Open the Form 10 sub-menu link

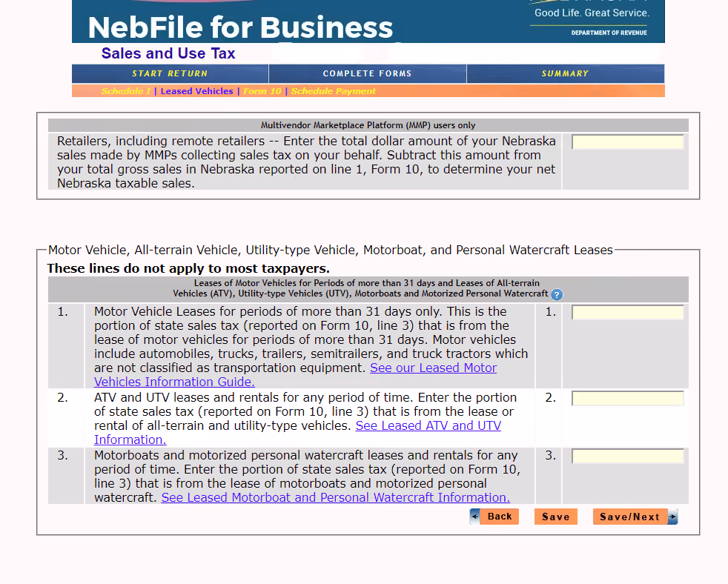262,91
